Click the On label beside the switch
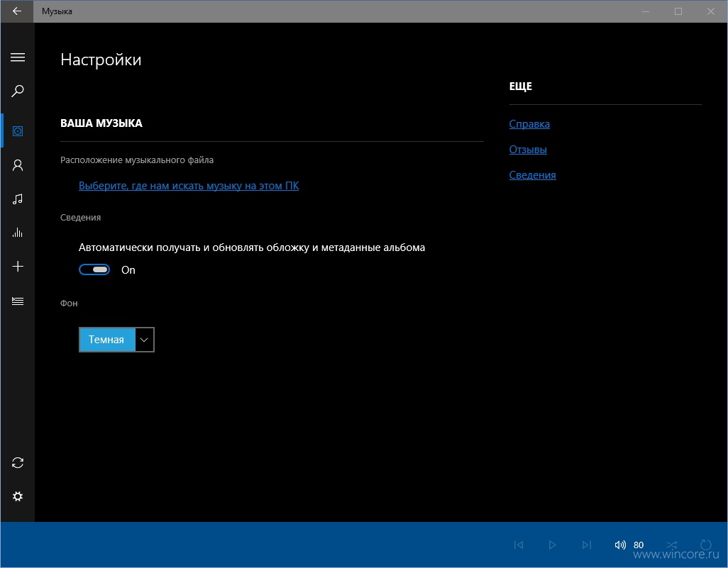Viewport: 728px width, 568px height. [x=128, y=270]
